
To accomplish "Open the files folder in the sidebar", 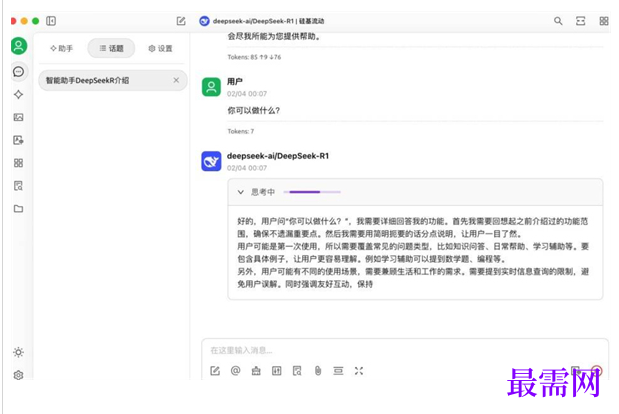I will [19, 208].
